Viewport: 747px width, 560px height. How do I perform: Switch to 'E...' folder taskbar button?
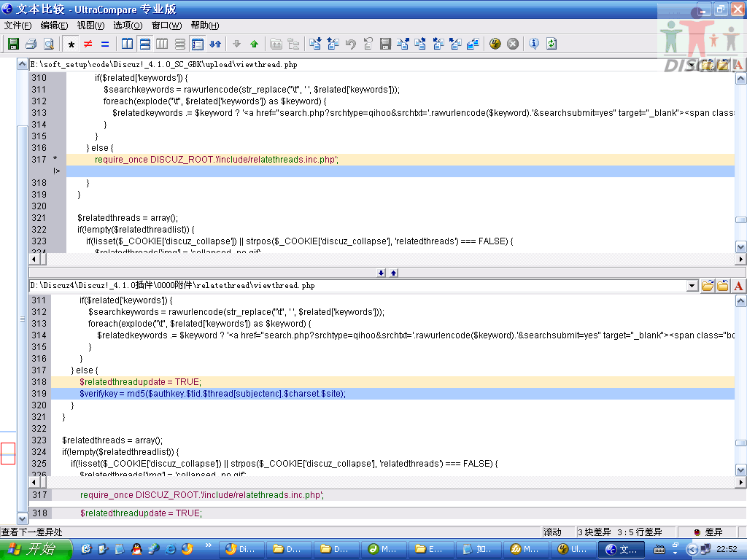(x=430, y=550)
